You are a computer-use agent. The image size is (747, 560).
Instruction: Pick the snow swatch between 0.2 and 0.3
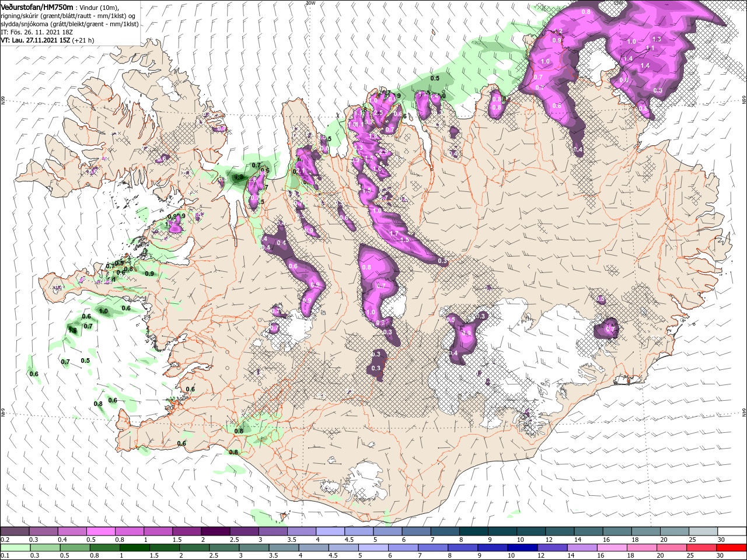(15, 531)
